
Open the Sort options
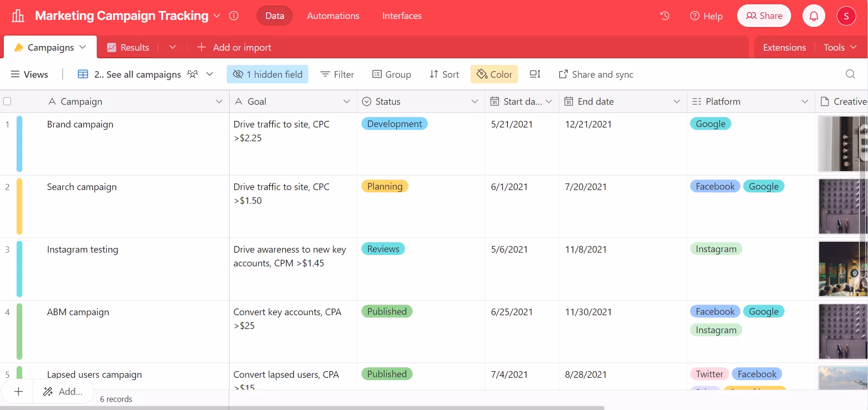(444, 74)
